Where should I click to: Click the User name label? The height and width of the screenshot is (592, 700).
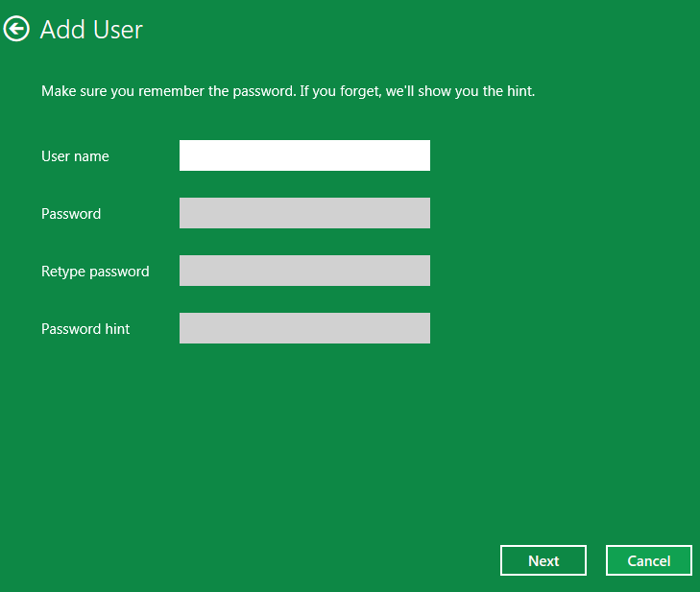tap(75, 156)
